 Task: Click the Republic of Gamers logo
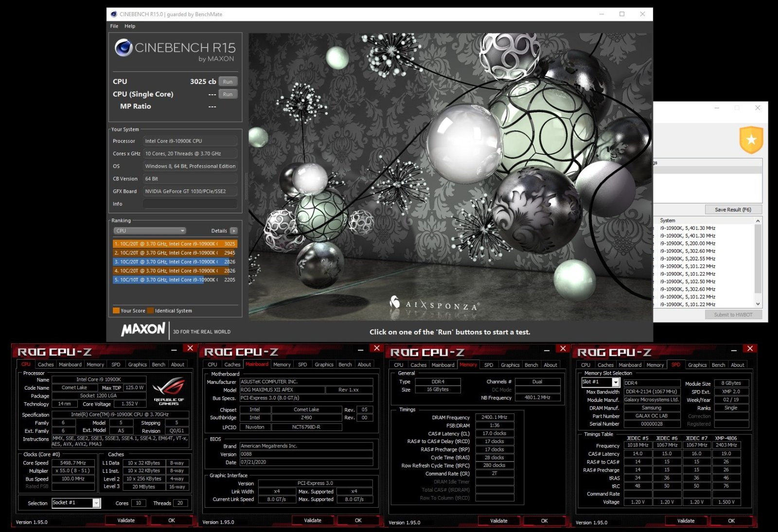[169, 391]
